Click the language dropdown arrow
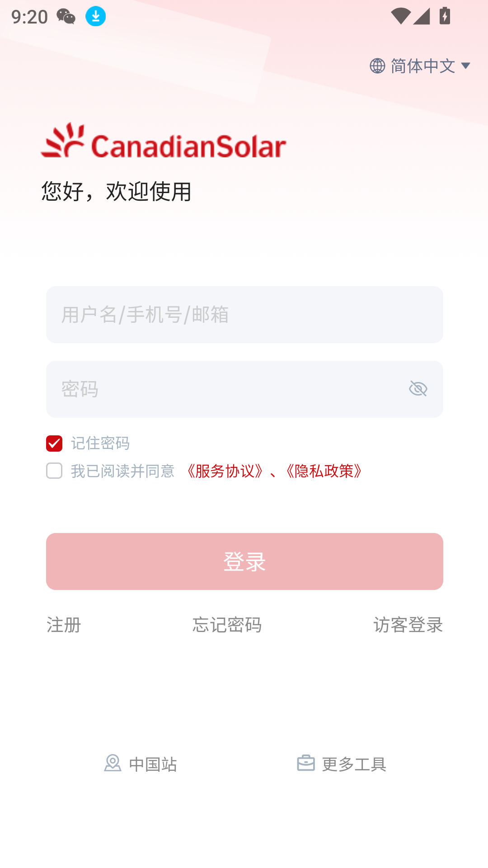The width and height of the screenshot is (488, 868). tap(466, 66)
